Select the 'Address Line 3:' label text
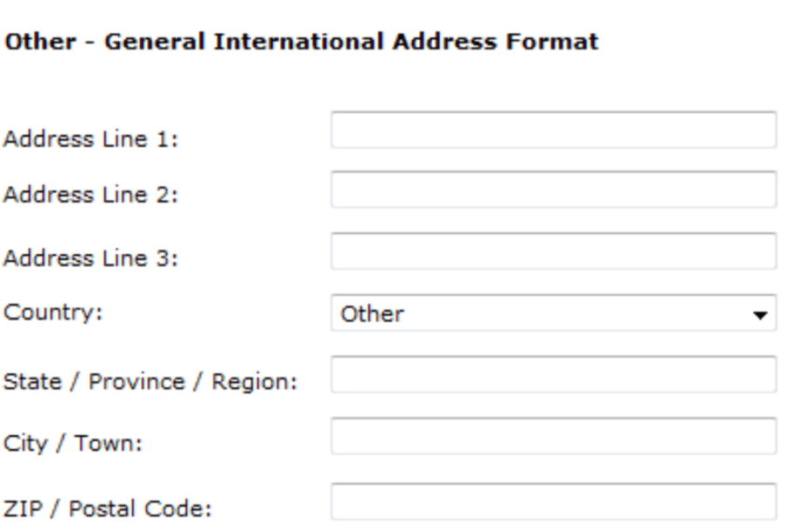The width and height of the screenshot is (812, 529). pos(91,259)
